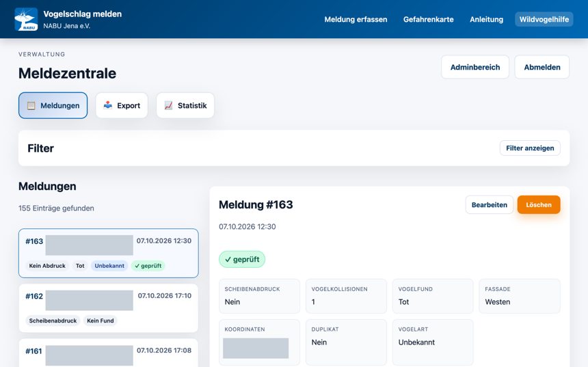Screen dimensions: 588x367
Task: Switch to the Meldungen tab
Action: click(53, 105)
